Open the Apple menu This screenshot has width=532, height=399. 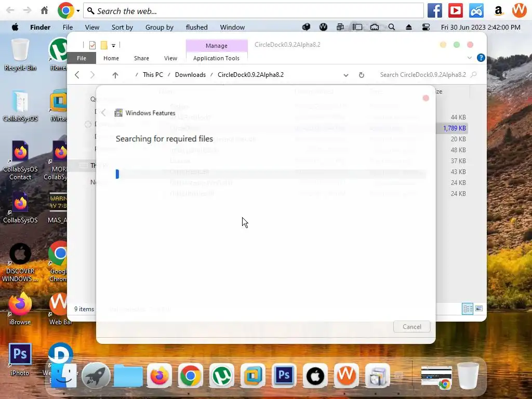15,27
